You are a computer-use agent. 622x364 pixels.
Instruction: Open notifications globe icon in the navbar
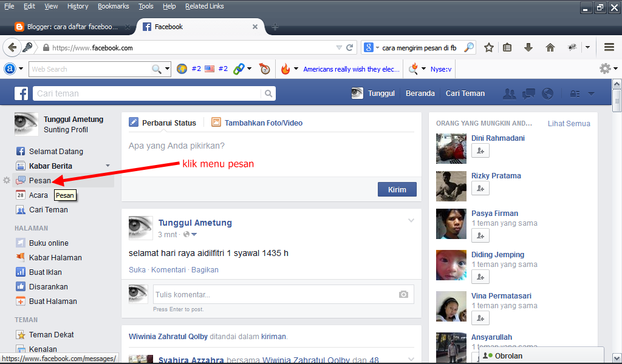click(547, 93)
